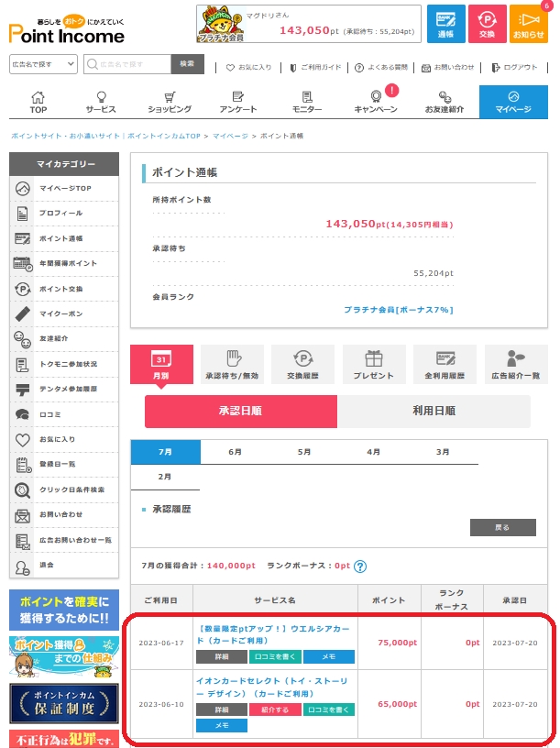Switch to 承認日順 sort toggle
This screenshot has width=560, height=748.
tap(241, 412)
